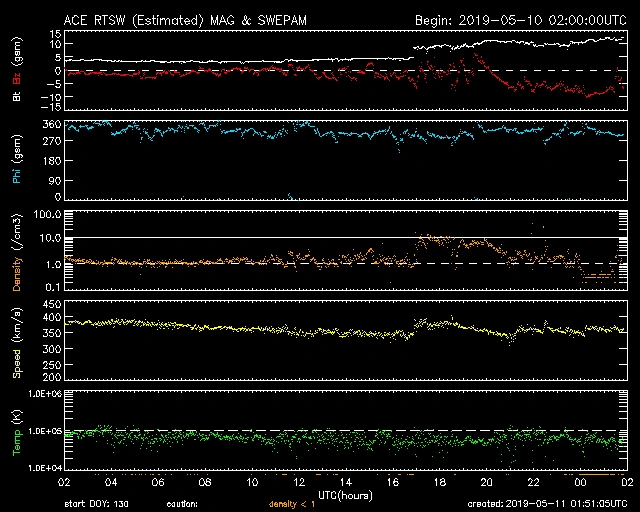640x512 pixels.
Task: Select the white Bt axis label
Action: pos(17,96)
